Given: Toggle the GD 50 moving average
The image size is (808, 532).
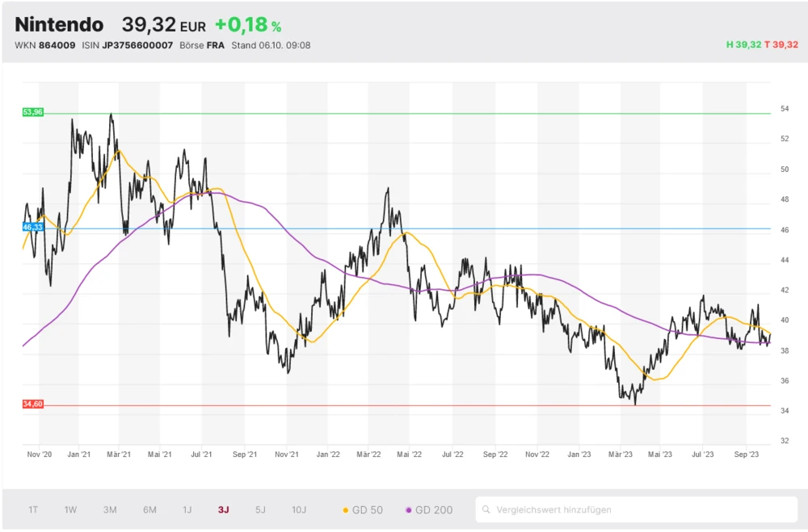Looking at the screenshot, I should click(363, 509).
